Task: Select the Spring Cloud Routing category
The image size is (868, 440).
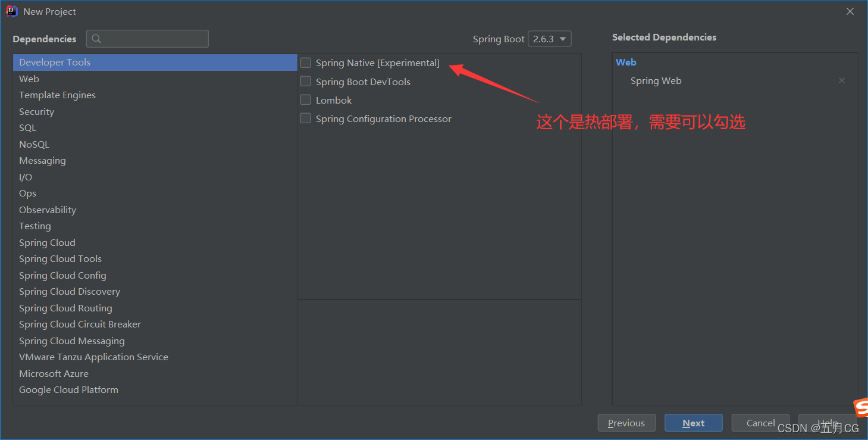Action: (155, 308)
